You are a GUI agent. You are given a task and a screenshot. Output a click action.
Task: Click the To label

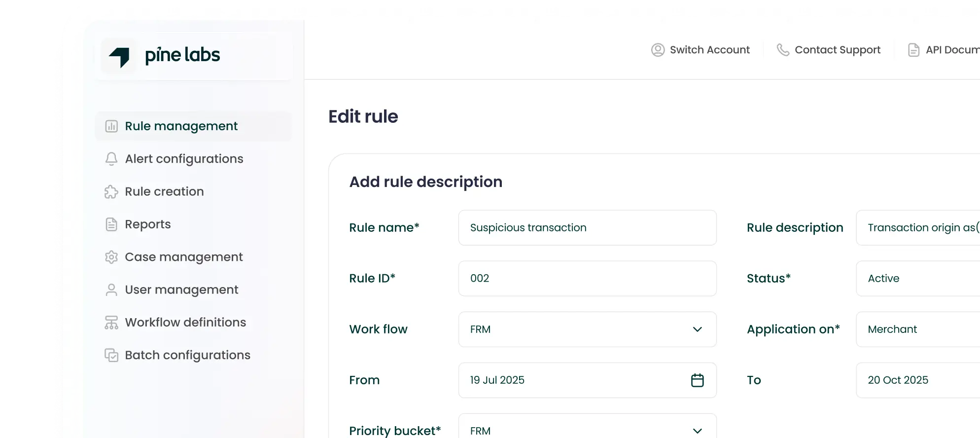point(754,380)
